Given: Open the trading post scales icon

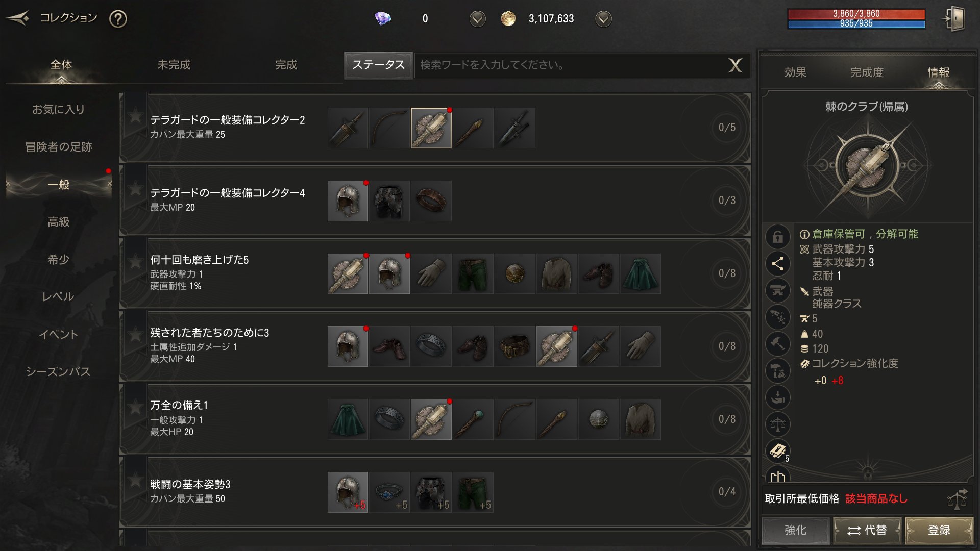Looking at the screenshot, I should (x=958, y=499).
